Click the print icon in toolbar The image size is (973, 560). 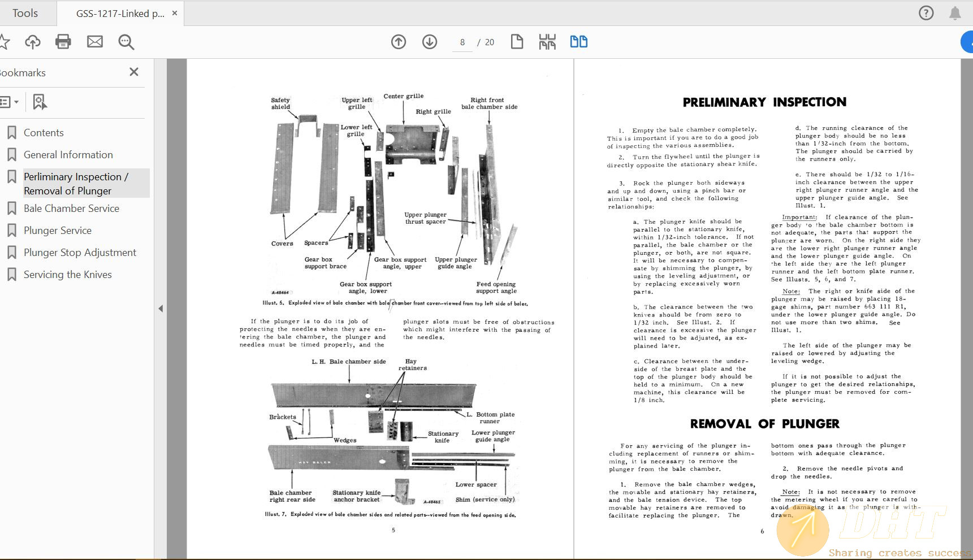63,42
